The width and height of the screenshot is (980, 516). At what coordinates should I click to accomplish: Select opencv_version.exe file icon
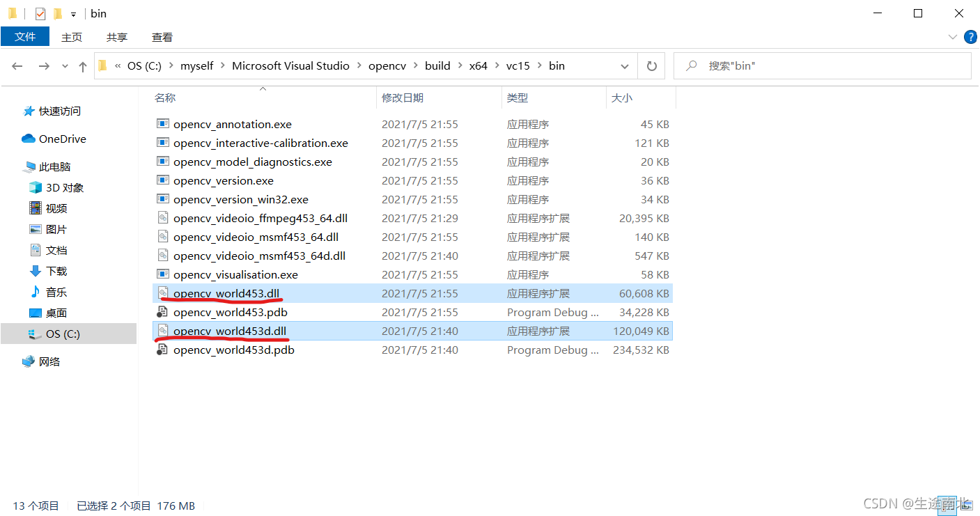pos(163,180)
